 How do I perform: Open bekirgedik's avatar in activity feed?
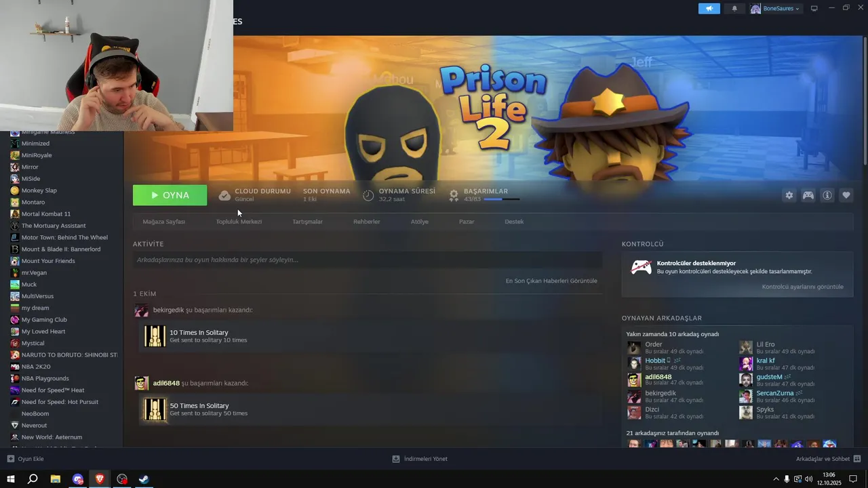point(141,310)
